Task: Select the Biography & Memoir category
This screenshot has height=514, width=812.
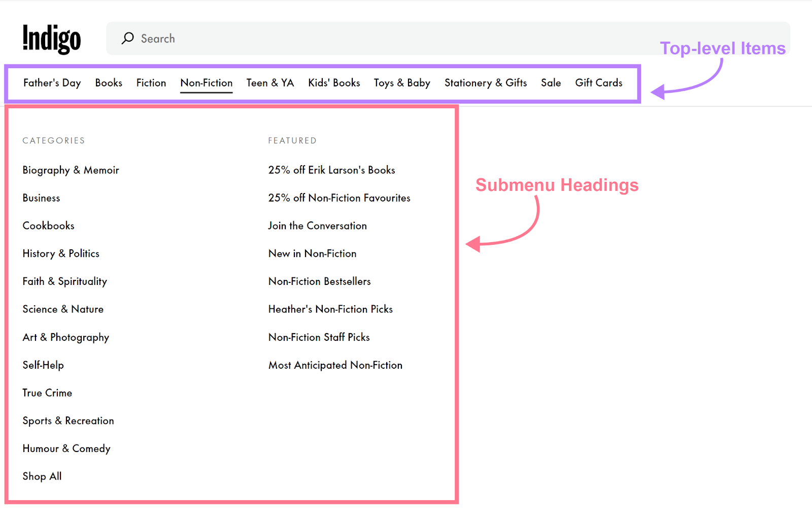Action: click(x=71, y=170)
